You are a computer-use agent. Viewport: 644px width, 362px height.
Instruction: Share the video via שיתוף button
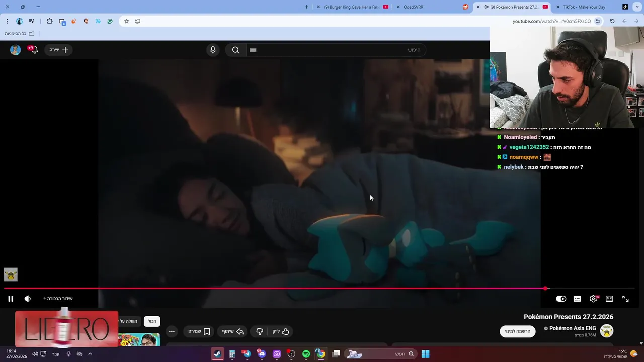click(233, 331)
